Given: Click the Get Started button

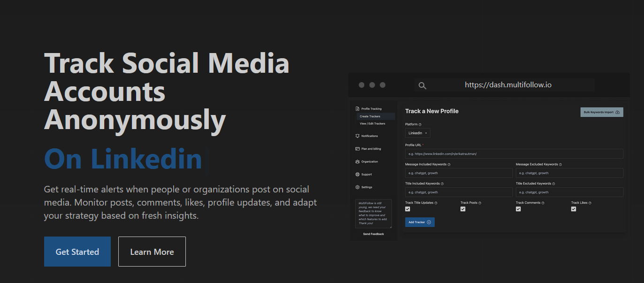Looking at the screenshot, I should tap(77, 252).
